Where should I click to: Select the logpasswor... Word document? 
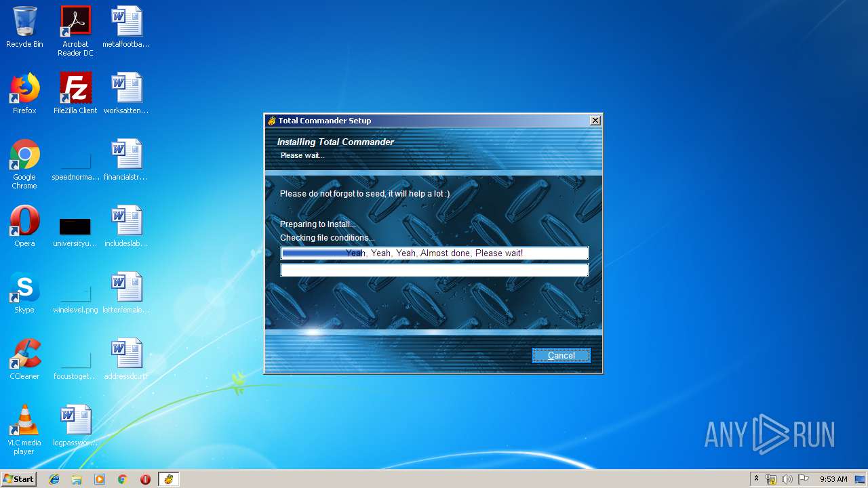75,426
